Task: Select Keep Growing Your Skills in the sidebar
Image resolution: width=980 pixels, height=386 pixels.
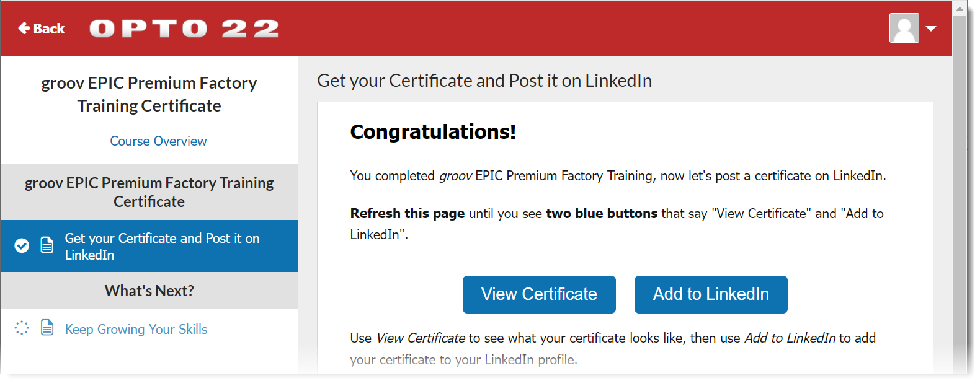Action: pyautogui.click(x=135, y=329)
